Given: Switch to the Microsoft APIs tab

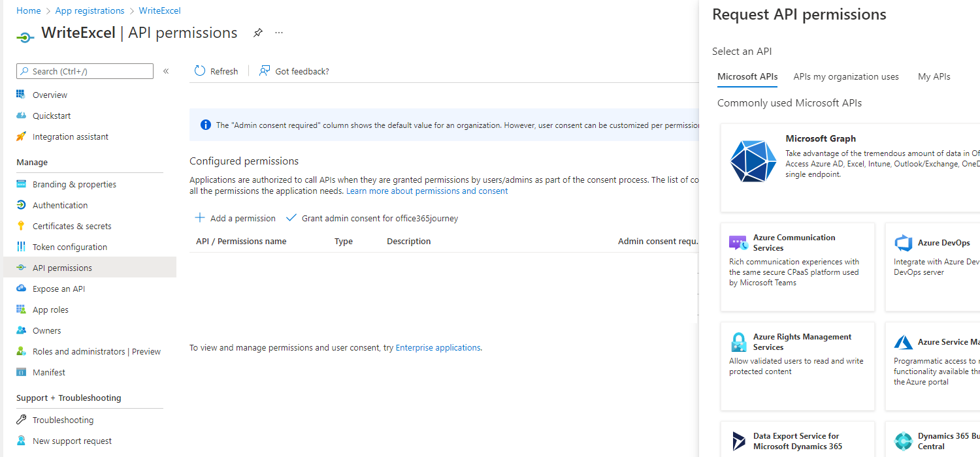Looking at the screenshot, I should coord(747,76).
